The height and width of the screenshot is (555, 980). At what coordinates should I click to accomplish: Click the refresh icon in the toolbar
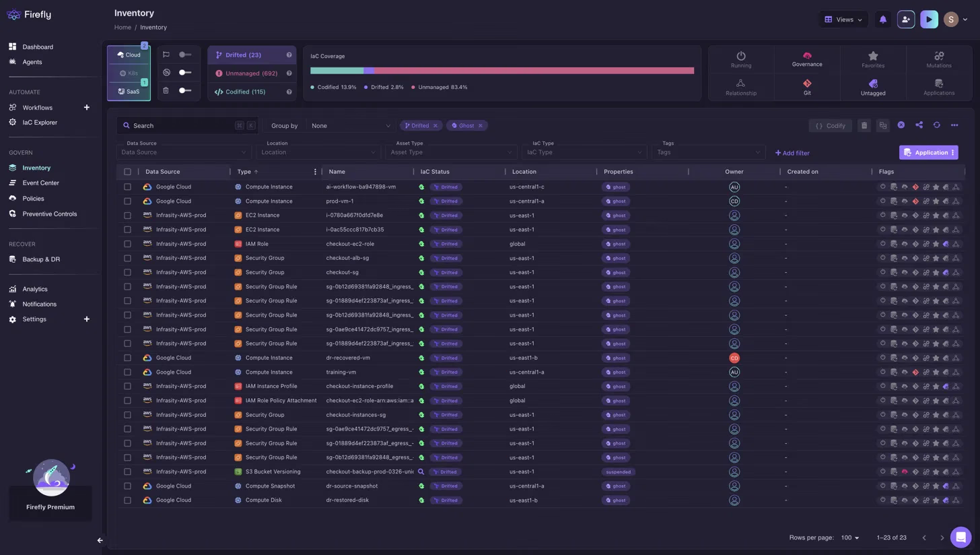tap(936, 125)
